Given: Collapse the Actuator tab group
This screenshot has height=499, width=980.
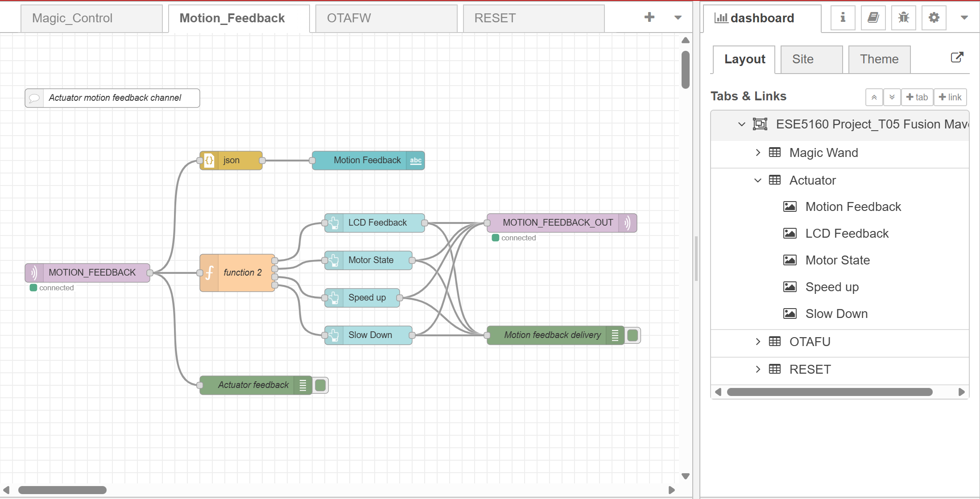Looking at the screenshot, I should (758, 181).
